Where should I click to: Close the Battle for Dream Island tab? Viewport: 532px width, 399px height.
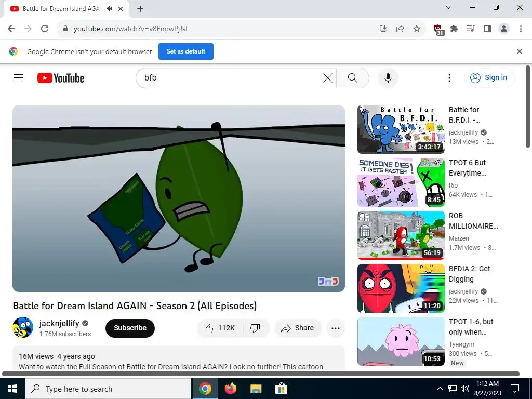[121, 9]
